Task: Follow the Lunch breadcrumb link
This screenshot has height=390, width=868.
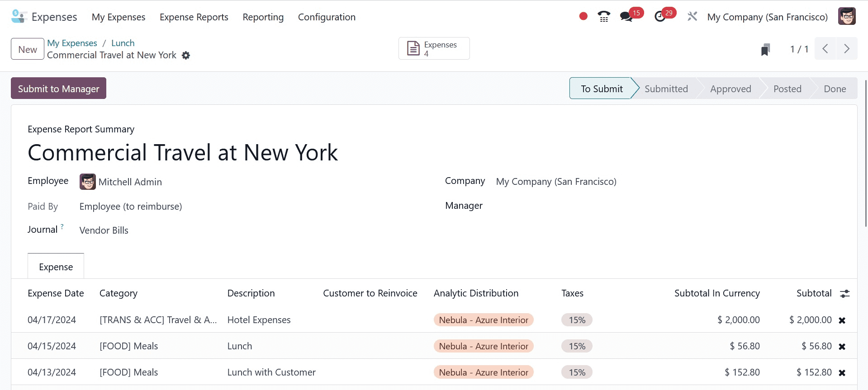Action: pos(123,43)
